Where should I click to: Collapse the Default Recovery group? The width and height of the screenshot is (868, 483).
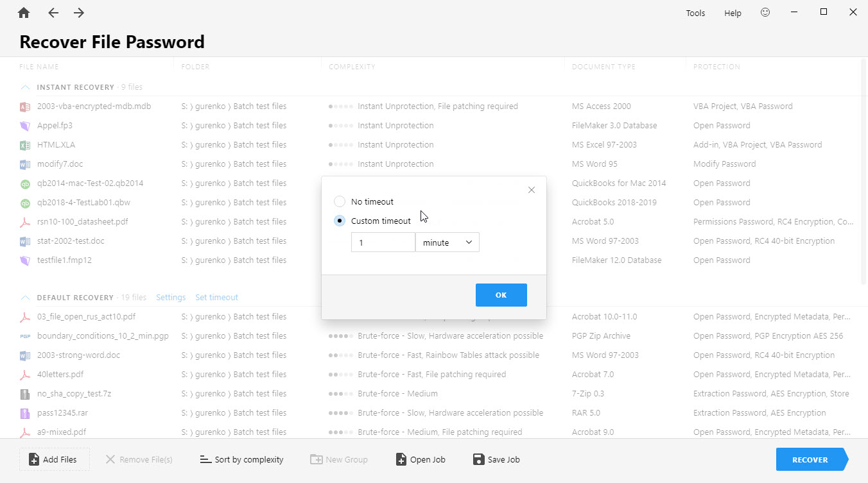25,298
